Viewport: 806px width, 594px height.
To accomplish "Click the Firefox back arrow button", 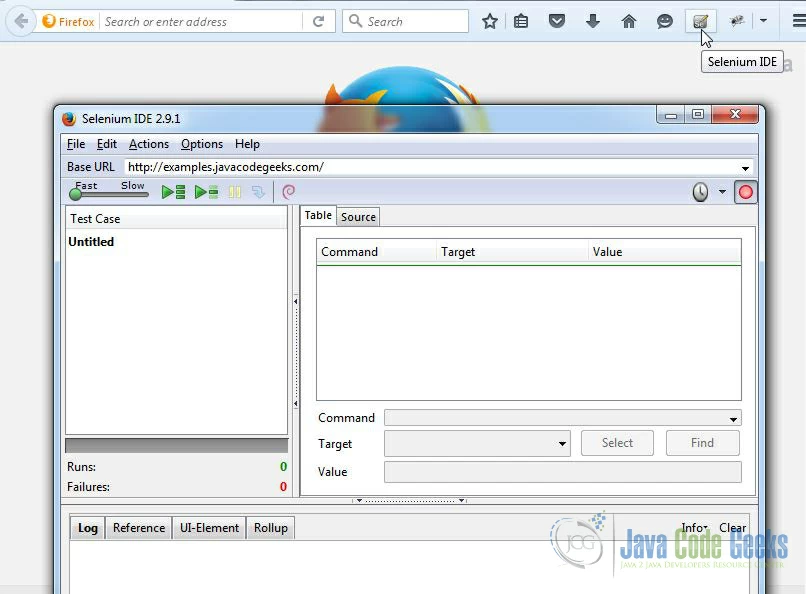I will (x=21, y=22).
